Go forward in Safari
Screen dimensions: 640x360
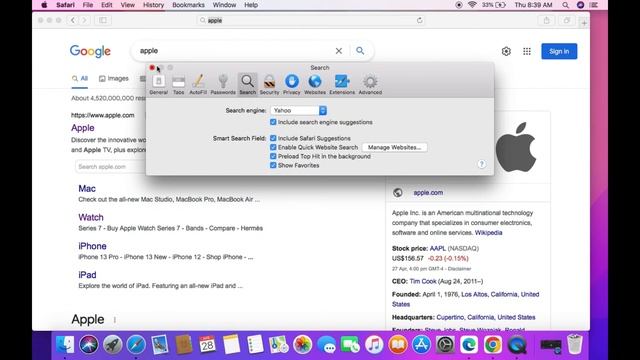coord(84,20)
